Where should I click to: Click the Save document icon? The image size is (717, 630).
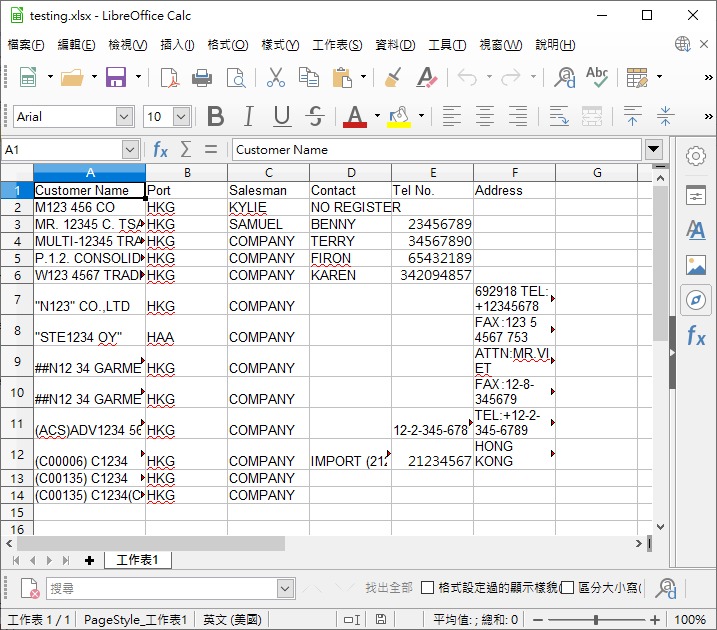(115, 78)
